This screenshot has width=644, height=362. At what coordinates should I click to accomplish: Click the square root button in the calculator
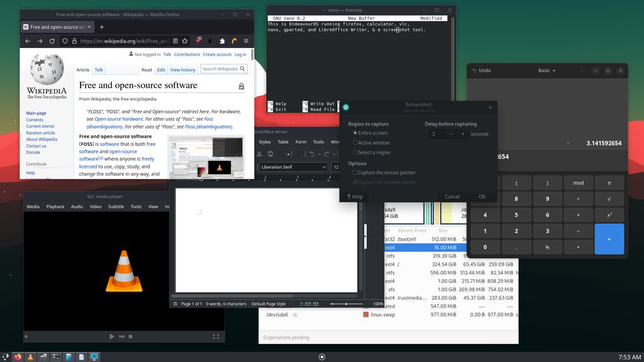(609, 199)
